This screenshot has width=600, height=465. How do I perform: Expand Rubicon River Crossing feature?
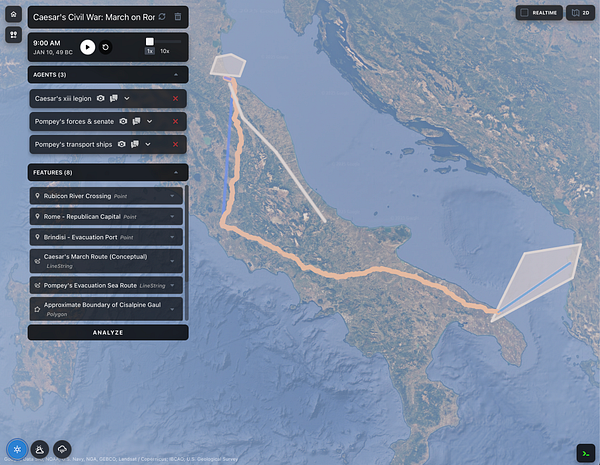(x=172, y=196)
